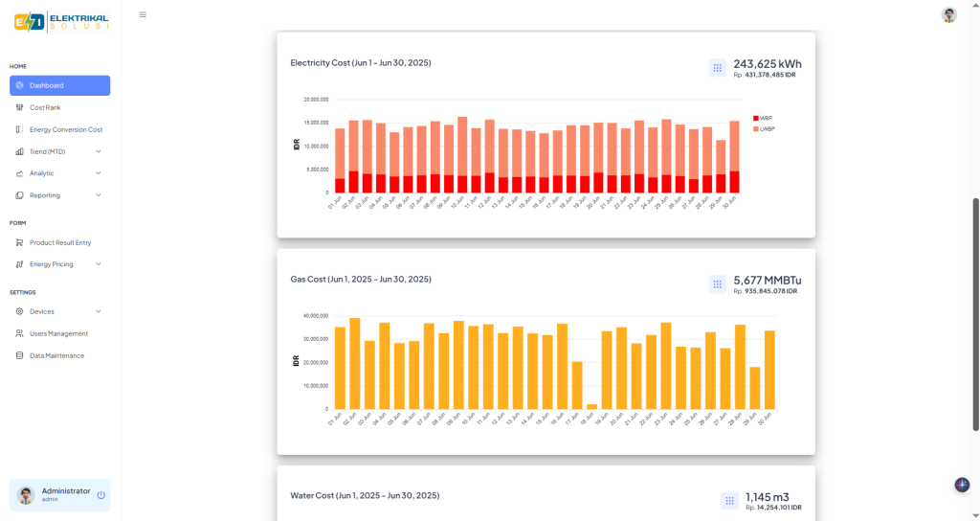Click the hamburger menu icon to collapse sidebar
This screenshot has width=980, height=521.
(x=143, y=14)
